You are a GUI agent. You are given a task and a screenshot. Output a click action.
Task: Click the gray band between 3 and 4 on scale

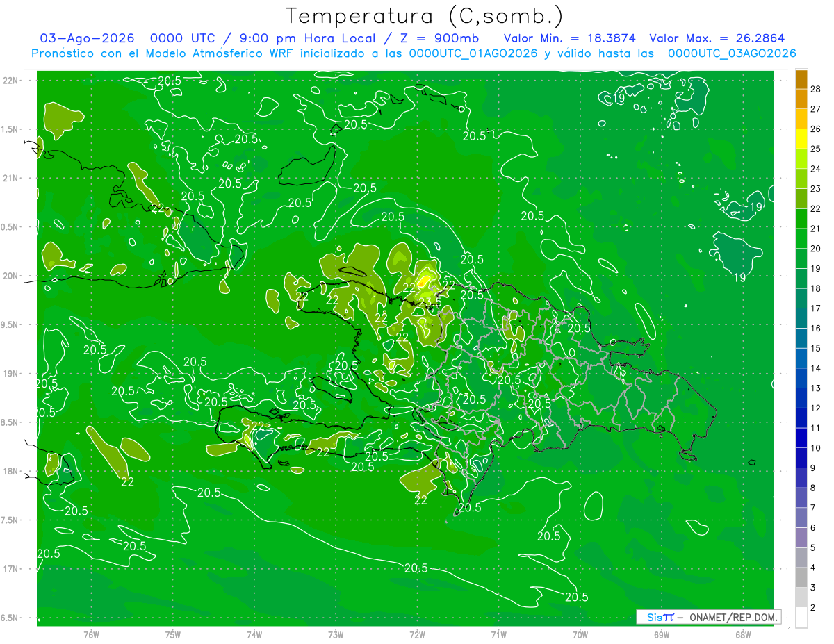point(801,578)
